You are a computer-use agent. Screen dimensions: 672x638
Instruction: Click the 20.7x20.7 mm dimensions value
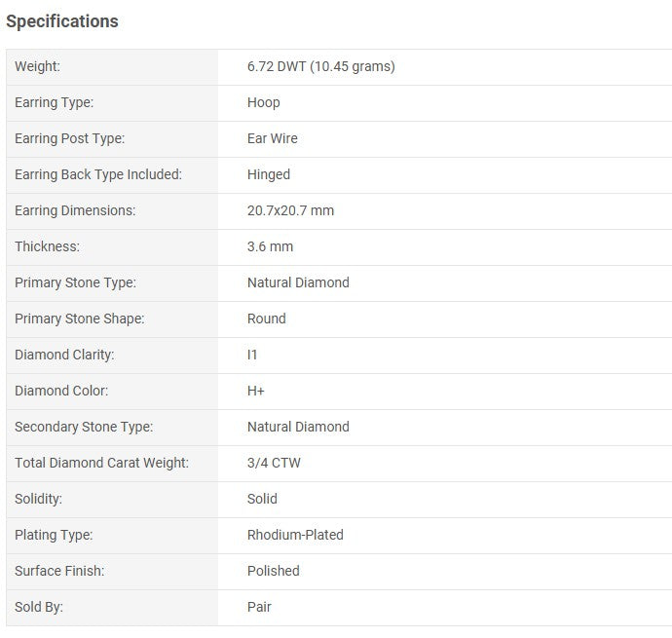(290, 210)
